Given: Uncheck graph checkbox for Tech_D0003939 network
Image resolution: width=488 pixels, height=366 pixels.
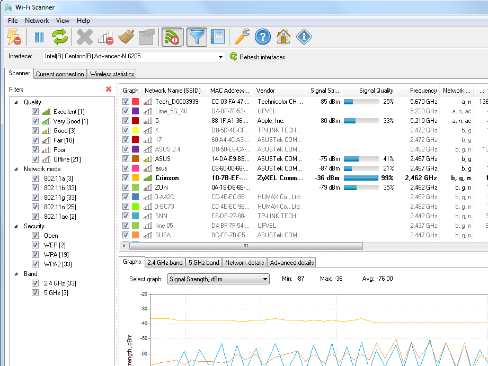Looking at the screenshot, I should (126, 101).
